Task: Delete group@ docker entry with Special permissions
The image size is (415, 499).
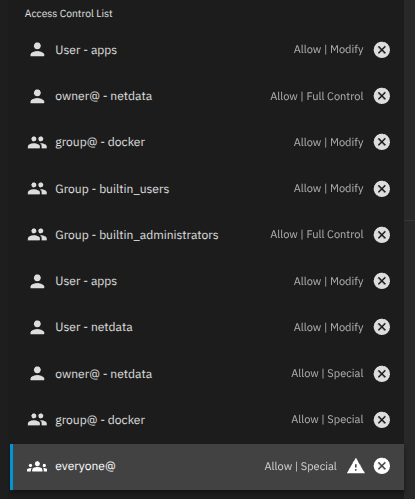Action: coord(382,420)
